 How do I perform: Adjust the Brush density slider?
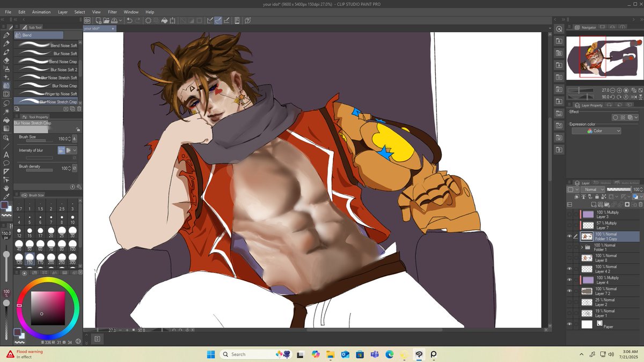[x=40, y=171]
